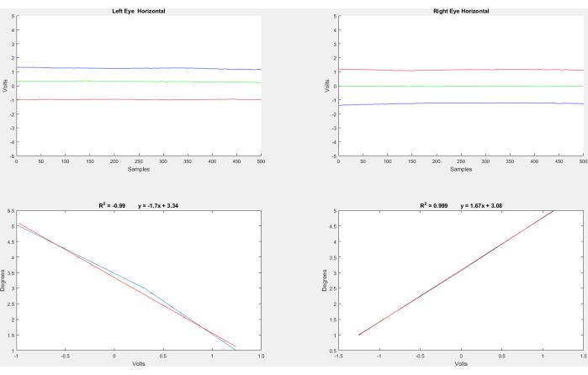
Task: Select the red trace in Right Eye Horizontal plot
Action: 461,70
